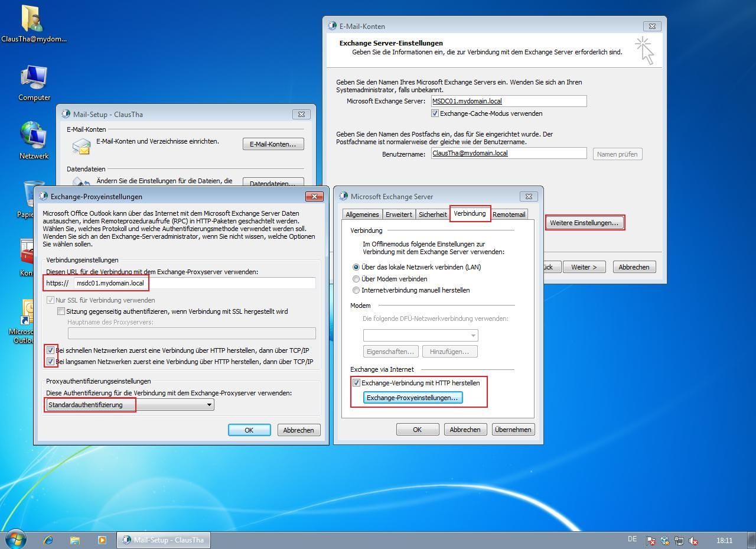
Task: Click Weiter > in E-Mail-Konten wizard
Action: pos(584,267)
